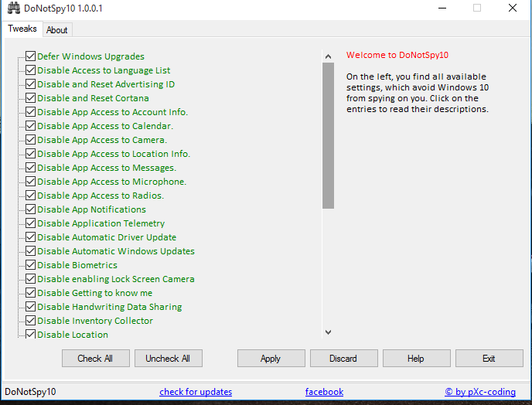Select Disable Getting to know me text
Viewport: 532px width, 405px height.
coord(94,293)
